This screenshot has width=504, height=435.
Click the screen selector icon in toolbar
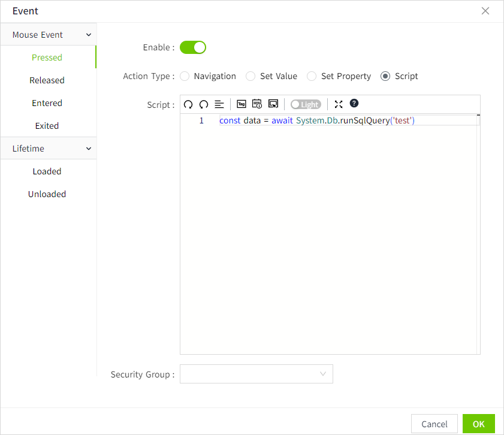[273, 104]
